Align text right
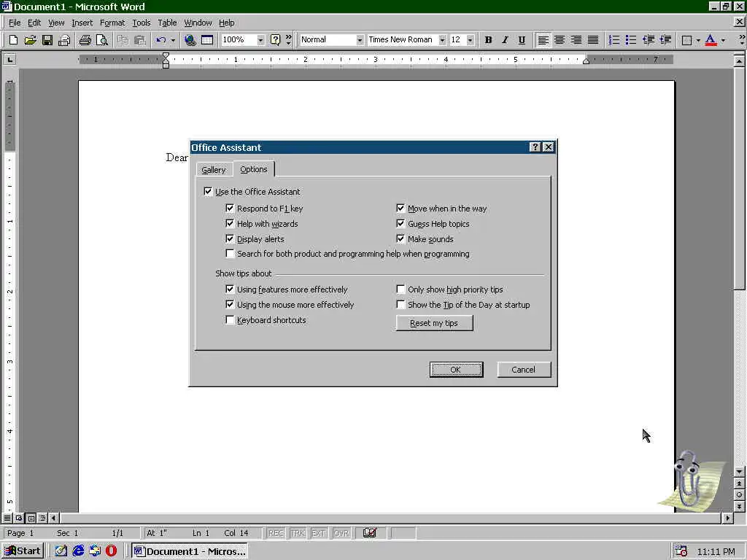The image size is (747, 560). (576, 40)
